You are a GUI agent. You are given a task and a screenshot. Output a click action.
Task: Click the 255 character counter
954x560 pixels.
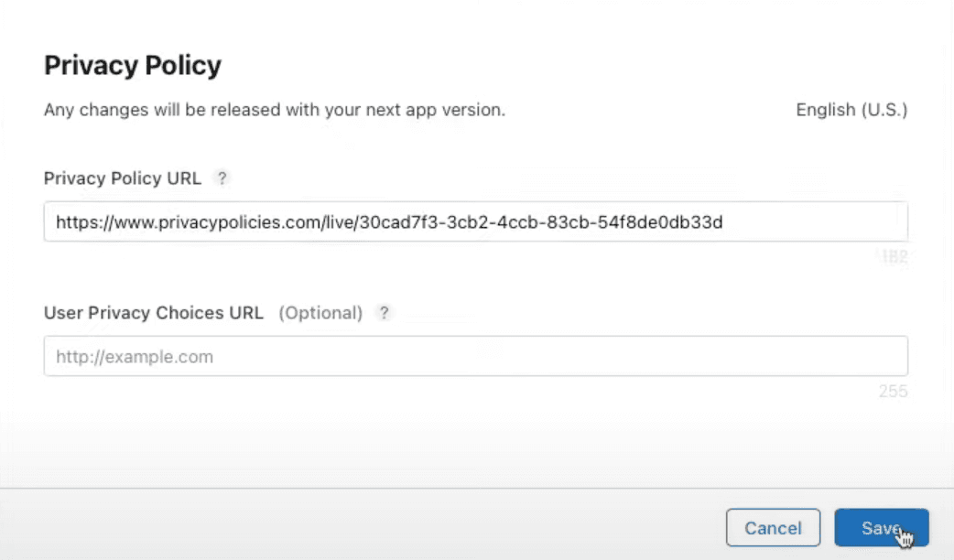[894, 391]
